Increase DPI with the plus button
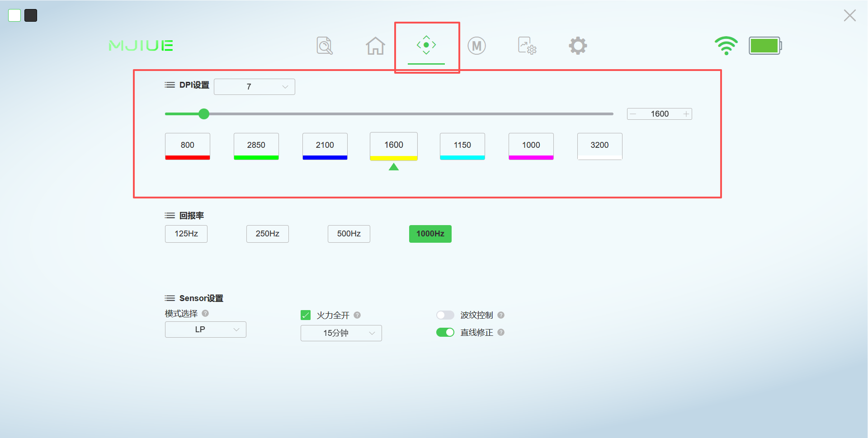This screenshot has height=438, width=868. click(x=686, y=114)
